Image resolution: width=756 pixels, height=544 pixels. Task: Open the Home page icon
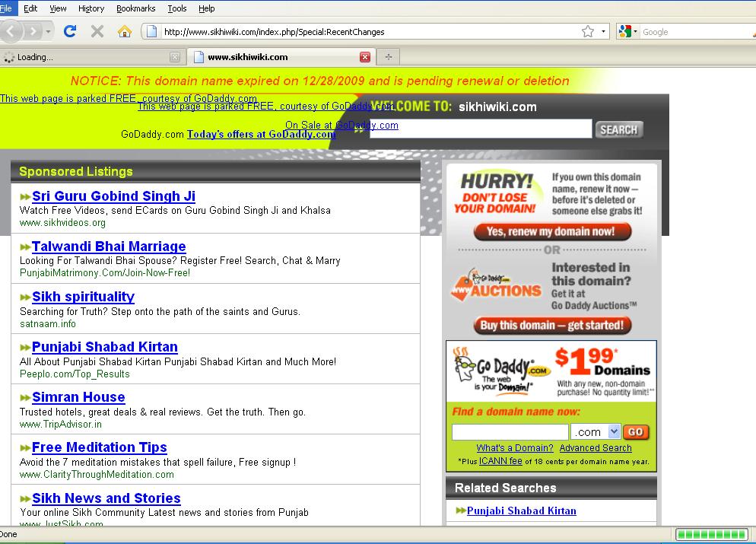pyautogui.click(x=125, y=32)
